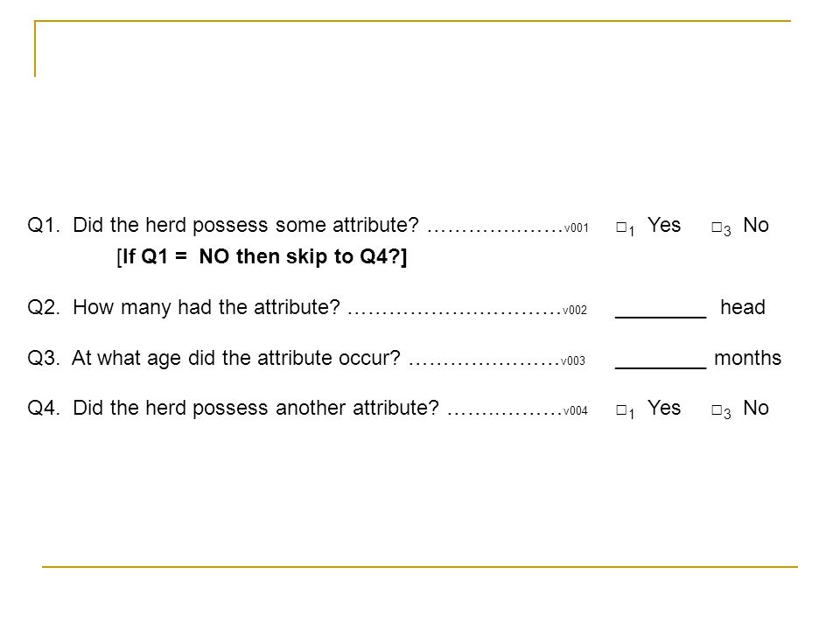Select the Q1 herd attribute question text

coord(245,225)
